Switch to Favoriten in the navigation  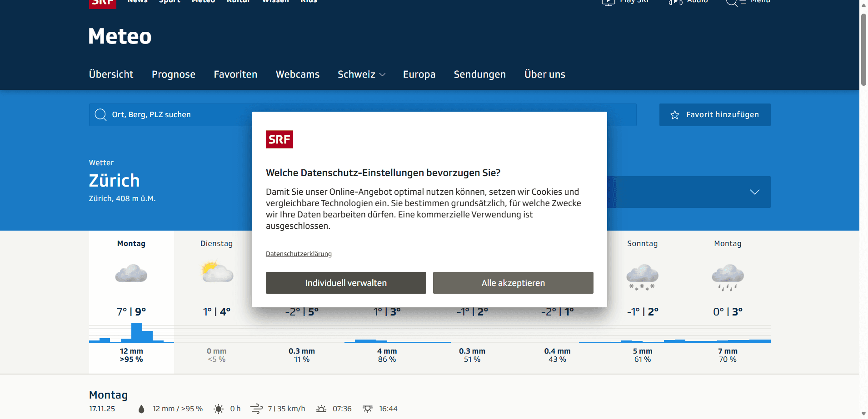tap(235, 74)
